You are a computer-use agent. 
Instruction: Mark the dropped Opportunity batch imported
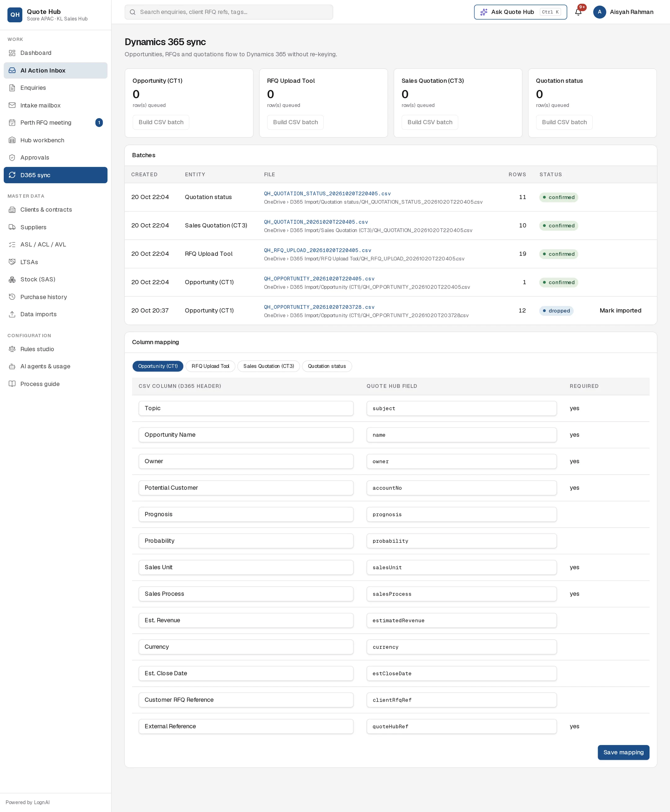tap(620, 311)
